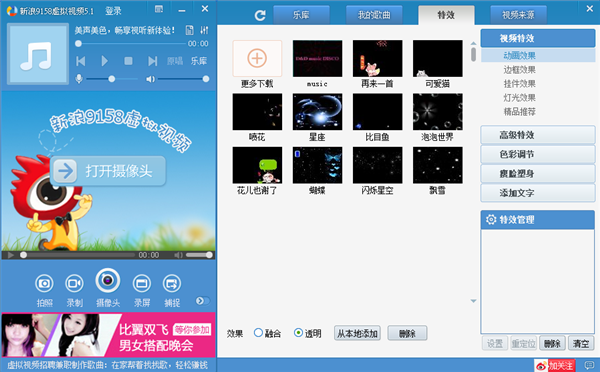Select 融合 radio button
This screenshot has width=600, height=372.
pyautogui.click(x=258, y=333)
